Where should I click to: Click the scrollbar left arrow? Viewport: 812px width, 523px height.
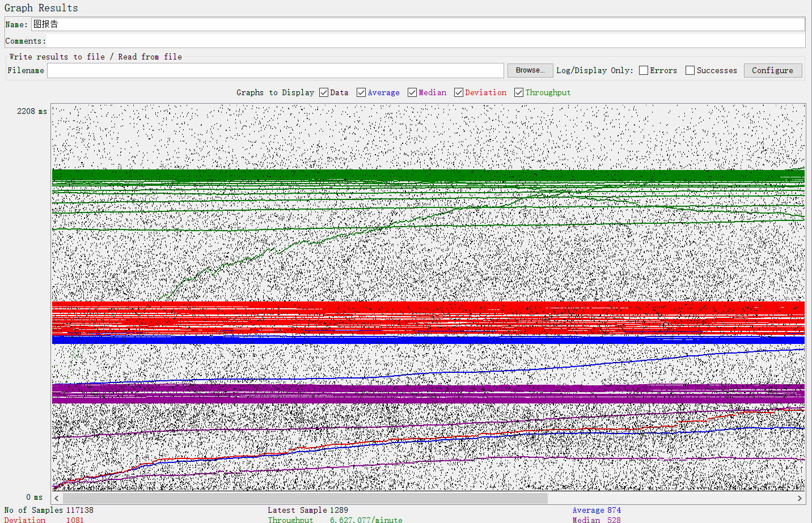[57, 498]
